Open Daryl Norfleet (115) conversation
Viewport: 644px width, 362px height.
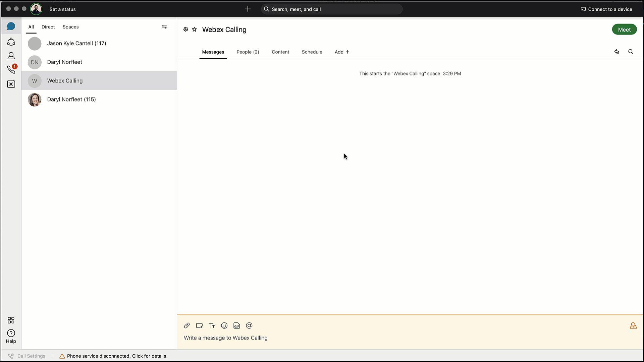point(99,100)
